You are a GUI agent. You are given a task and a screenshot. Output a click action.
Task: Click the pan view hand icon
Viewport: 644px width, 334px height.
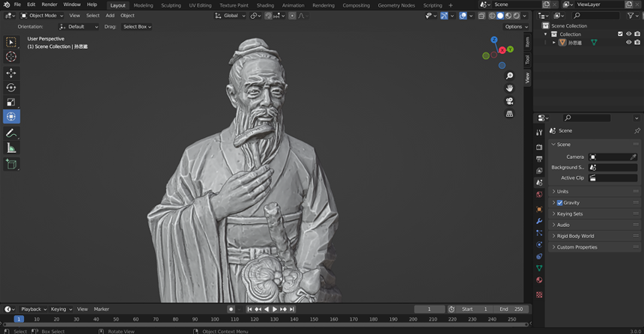pyautogui.click(x=510, y=88)
